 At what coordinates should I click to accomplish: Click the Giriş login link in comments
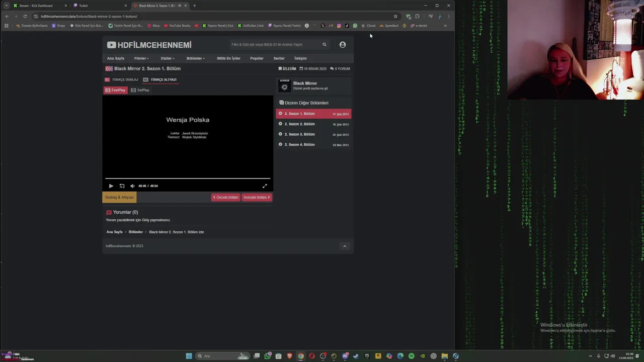[x=146, y=220]
